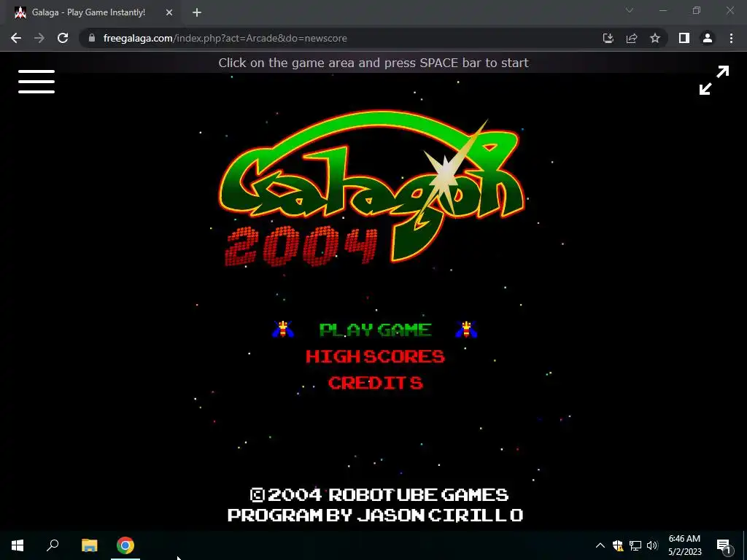Open the Windows Start menu
Image resolution: width=747 pixels, height=560 pixels.
tap(18, 545)
